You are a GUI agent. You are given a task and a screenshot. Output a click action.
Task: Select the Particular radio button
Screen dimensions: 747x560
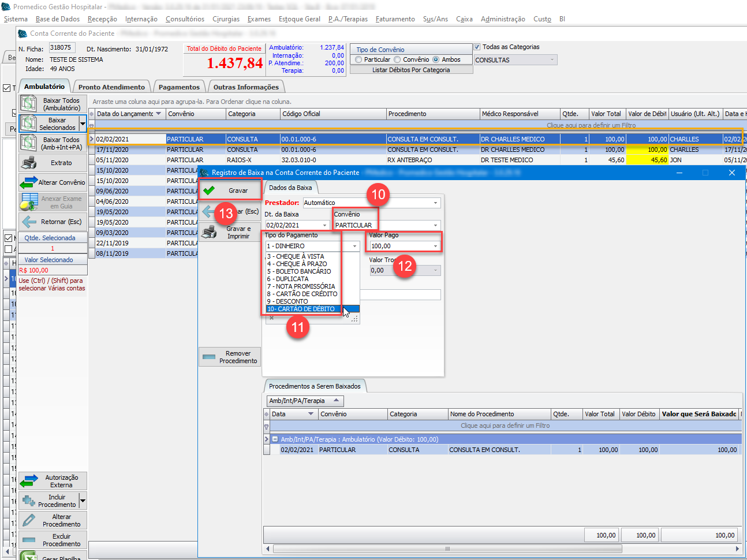[359, 59]
